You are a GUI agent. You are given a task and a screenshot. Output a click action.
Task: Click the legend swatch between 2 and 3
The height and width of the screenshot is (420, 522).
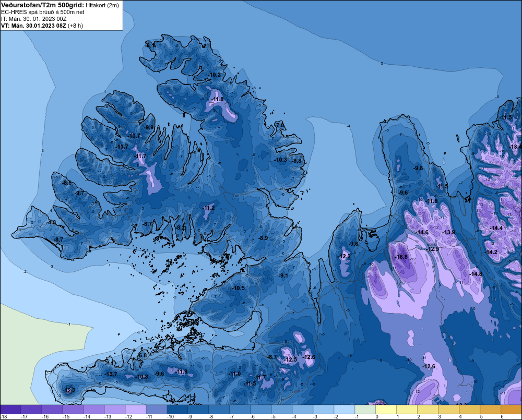tap(428, 410)
